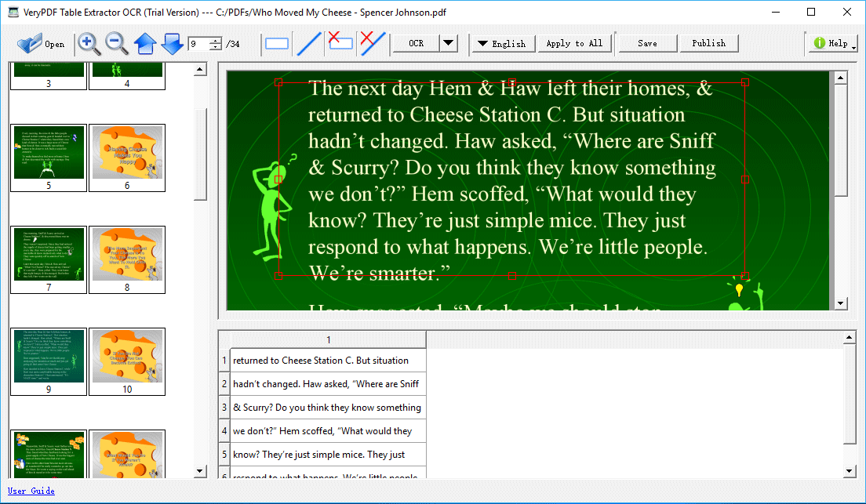Select the draw column line tool
The width and height of the screenshot is (866, 504).
pyautogui.click(x=309, y=44)
